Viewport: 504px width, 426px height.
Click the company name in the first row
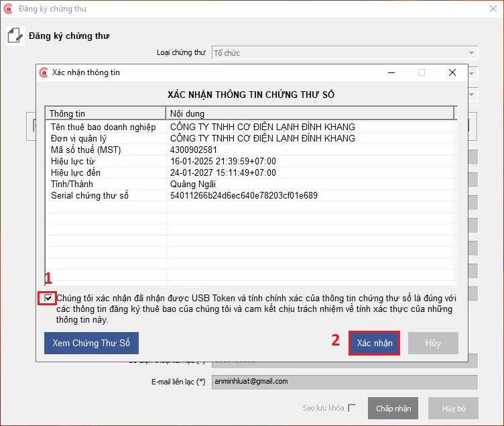pyautogui.click(x=263, y=127)
